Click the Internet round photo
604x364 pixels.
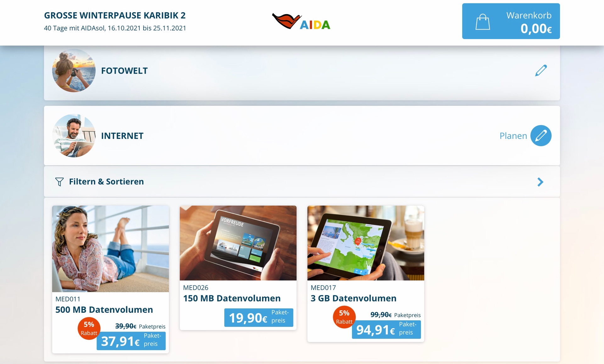[74, 136]
